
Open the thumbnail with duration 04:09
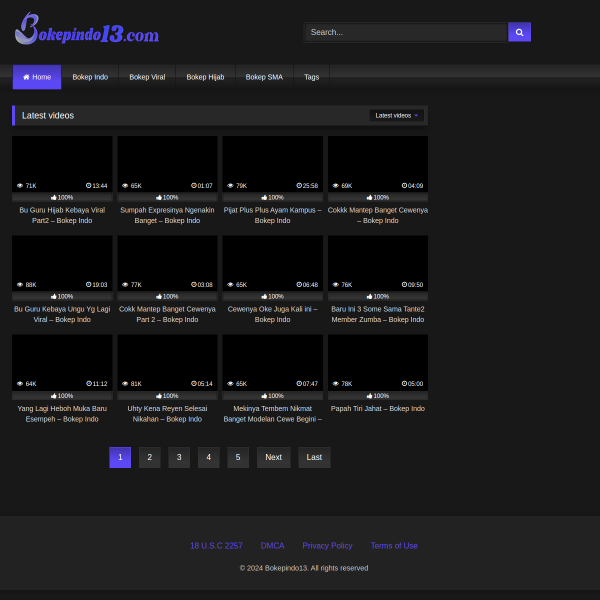378,164
